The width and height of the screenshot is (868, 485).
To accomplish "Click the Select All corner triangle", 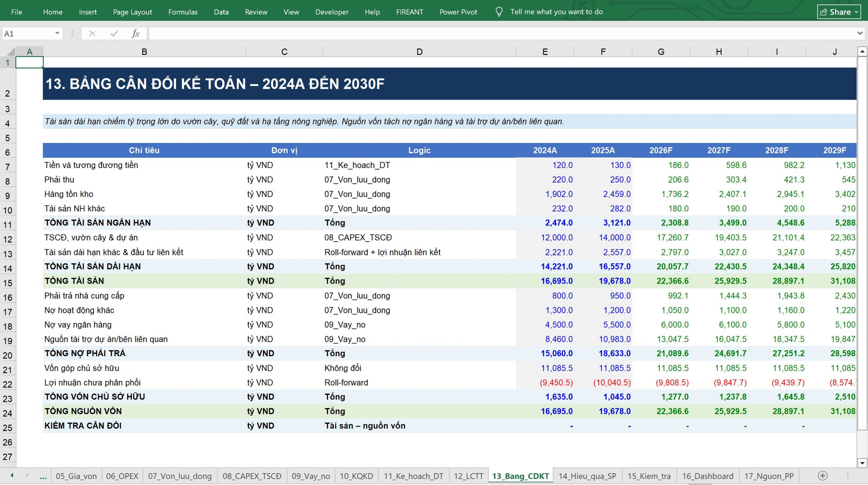I will click(x=11, y=52).
